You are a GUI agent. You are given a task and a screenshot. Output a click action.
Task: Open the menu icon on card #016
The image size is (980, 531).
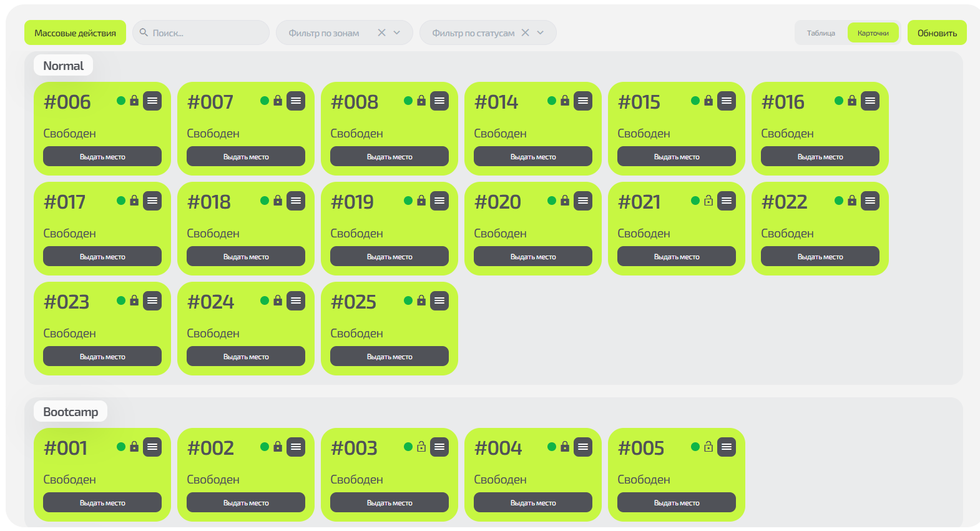(870, 101)
